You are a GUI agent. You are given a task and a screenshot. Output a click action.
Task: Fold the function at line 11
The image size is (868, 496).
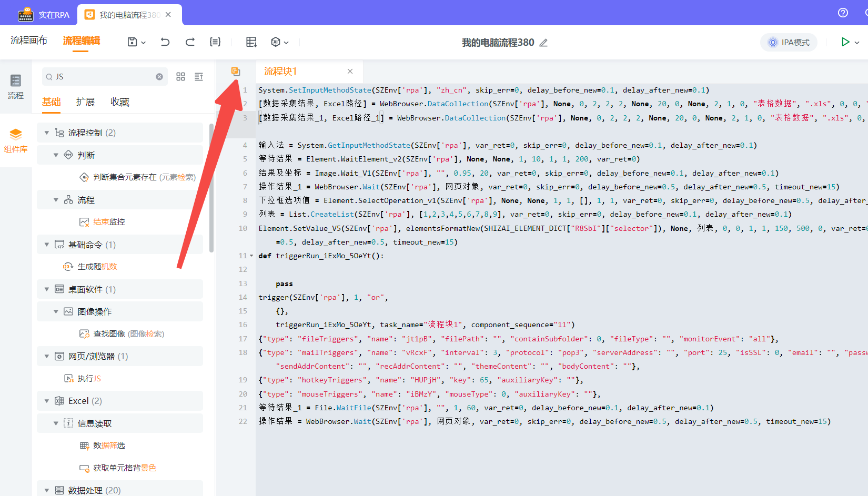pyautogui.click(x=251, y=256)
